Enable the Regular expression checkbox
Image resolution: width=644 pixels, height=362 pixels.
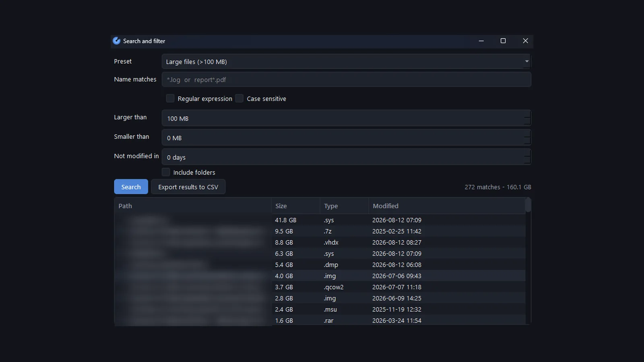click(x=170, y=99)
